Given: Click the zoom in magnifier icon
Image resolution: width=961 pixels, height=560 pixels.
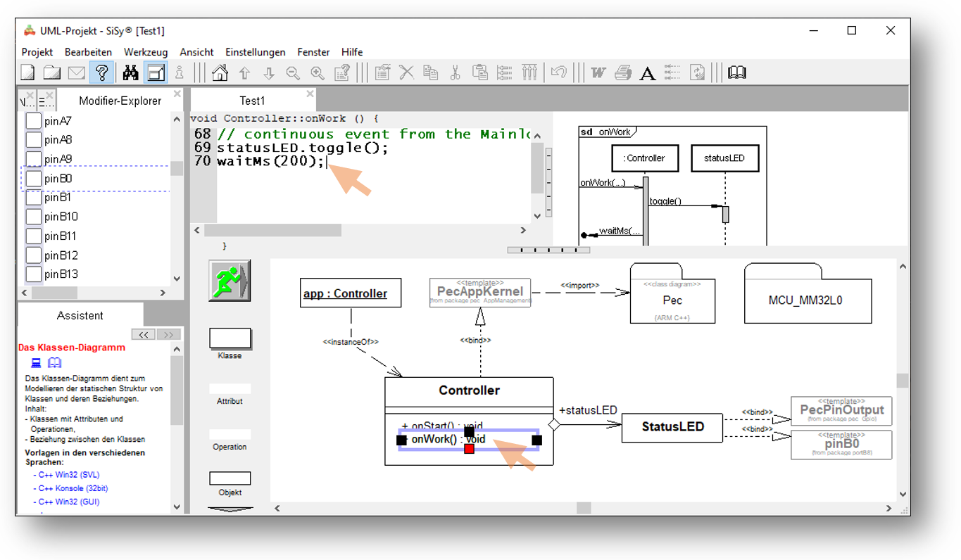Looking at the screenshot, I should [318, 72].
